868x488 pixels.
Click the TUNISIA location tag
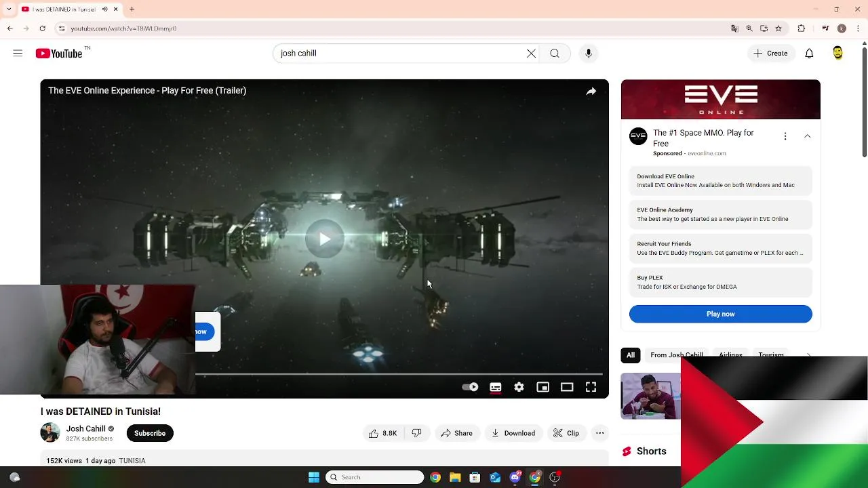132,461
